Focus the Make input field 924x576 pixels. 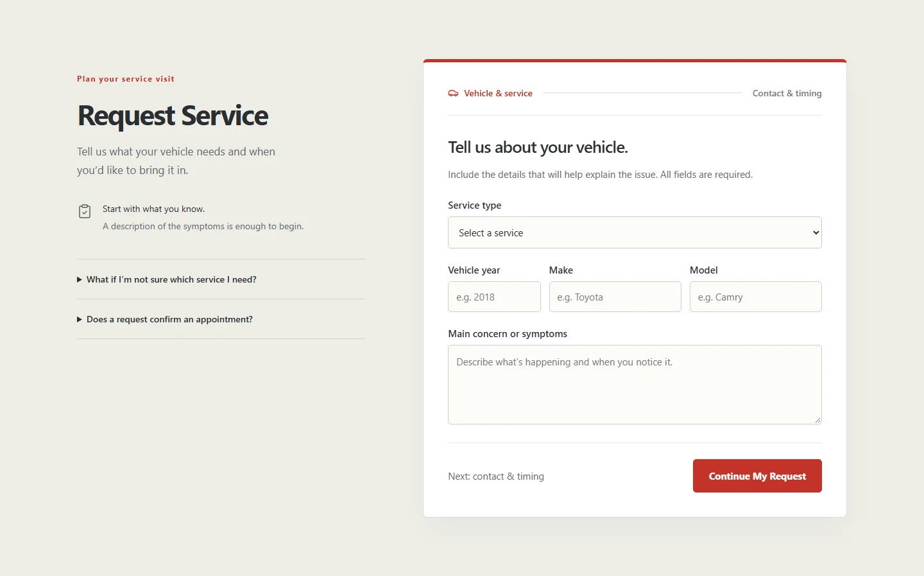pos(615,297)
